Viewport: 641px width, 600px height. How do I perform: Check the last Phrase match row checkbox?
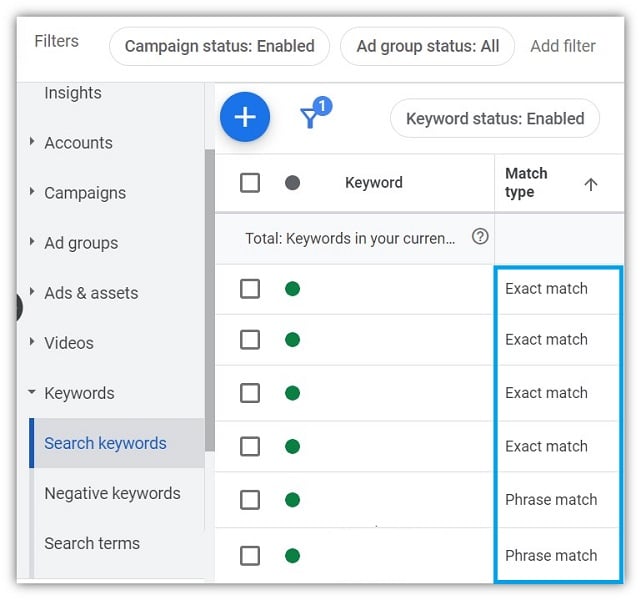[250, 556]
